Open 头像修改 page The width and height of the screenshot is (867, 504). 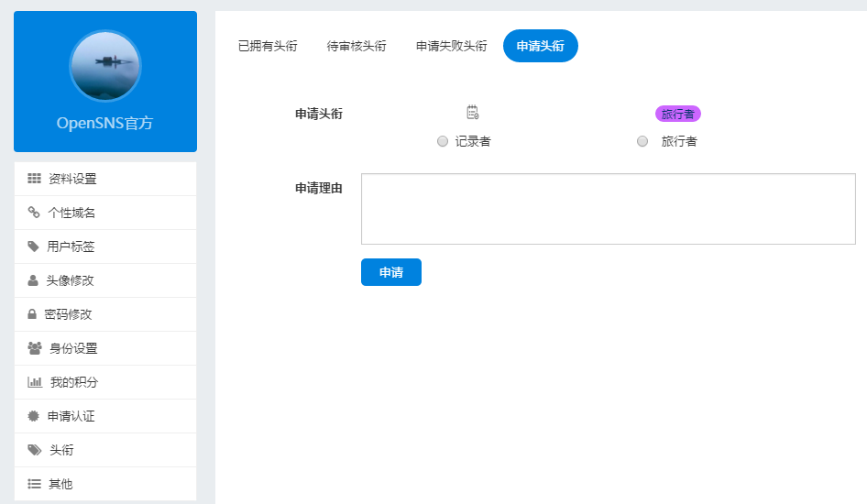(105, 280)
